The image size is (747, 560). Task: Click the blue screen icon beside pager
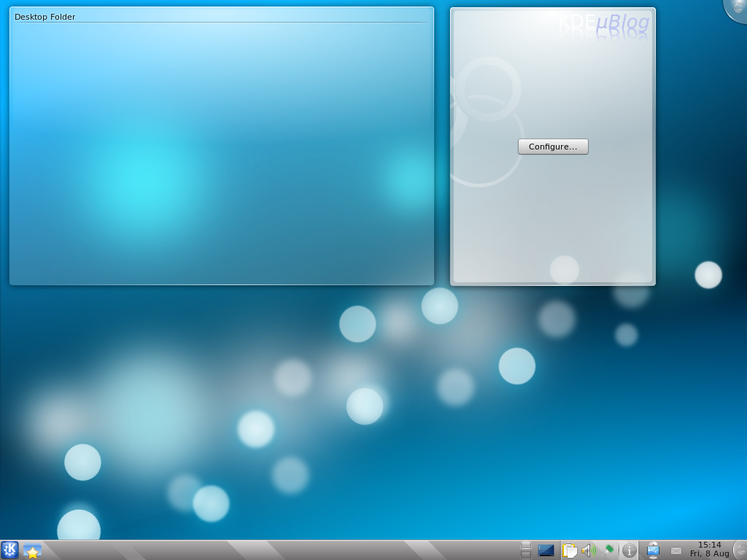(546, 551)
